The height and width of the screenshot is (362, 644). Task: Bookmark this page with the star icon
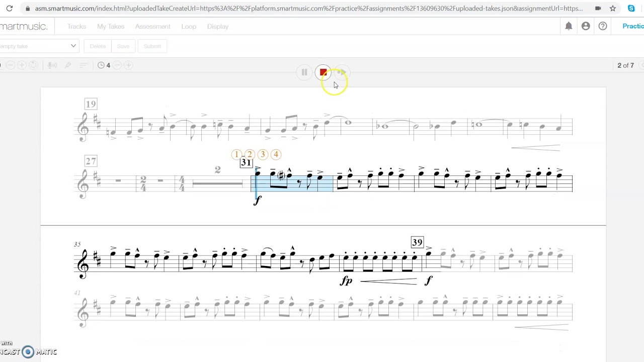612,9
